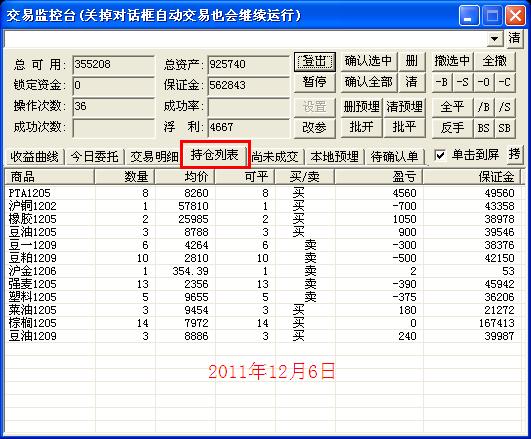Click the -O small button
This screenshot has width=531, height=439.
(484, 82)
